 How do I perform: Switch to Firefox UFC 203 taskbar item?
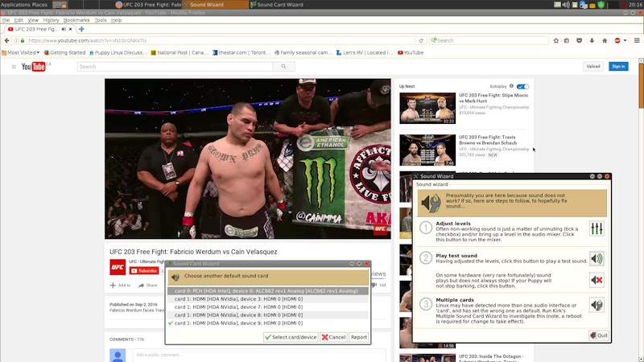(149, 5)
